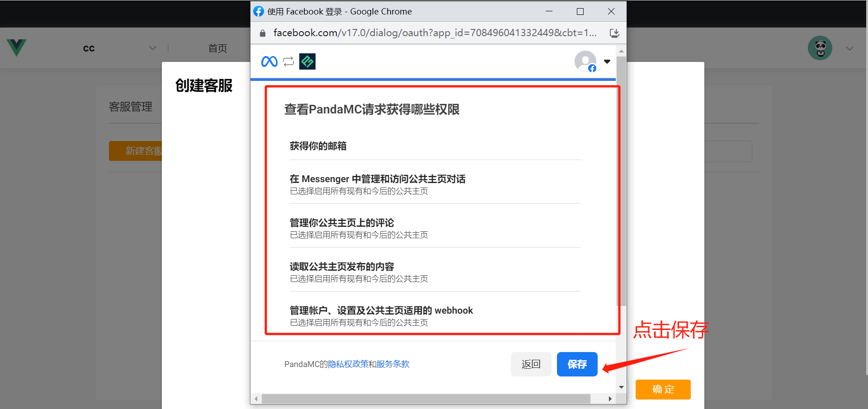
Task: Expand the Facebook account dropdown arrow
Action: pyautogui.click(x=607, y=61)
